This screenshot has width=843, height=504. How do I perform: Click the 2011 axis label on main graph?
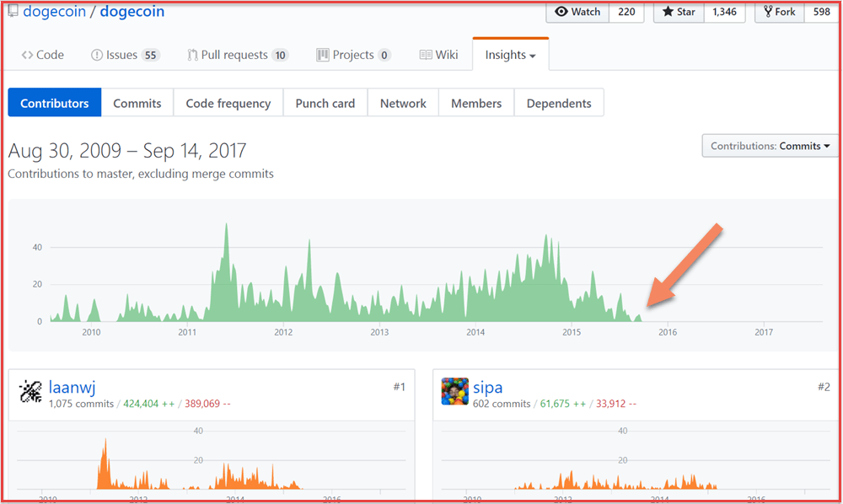click(187, 332)
